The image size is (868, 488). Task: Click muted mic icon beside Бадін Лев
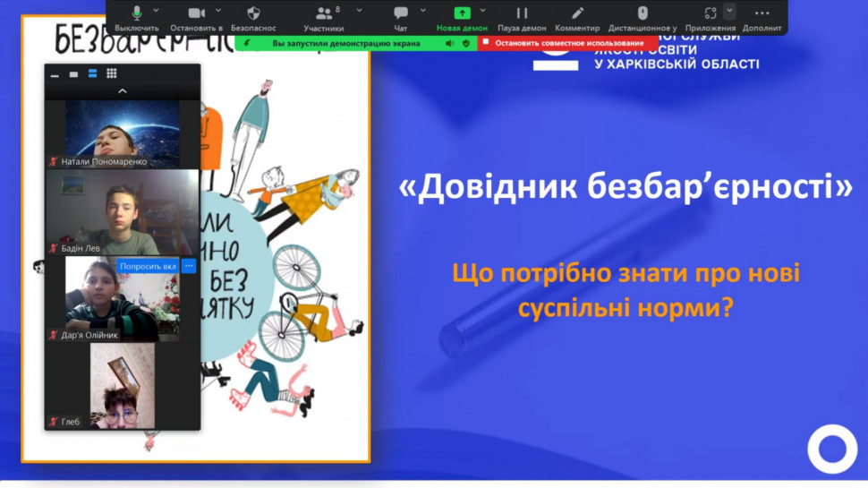click(x=54, y=248)
